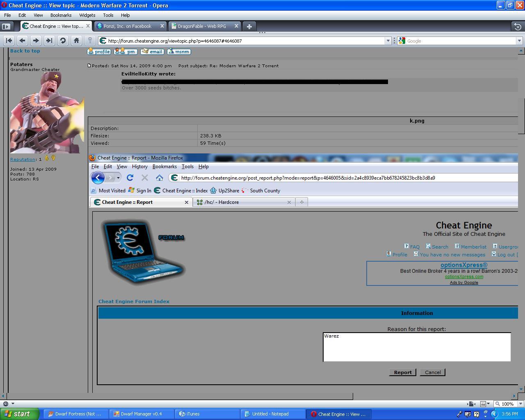
Task: Send a pm to the poster
Action: click(126, 52)
